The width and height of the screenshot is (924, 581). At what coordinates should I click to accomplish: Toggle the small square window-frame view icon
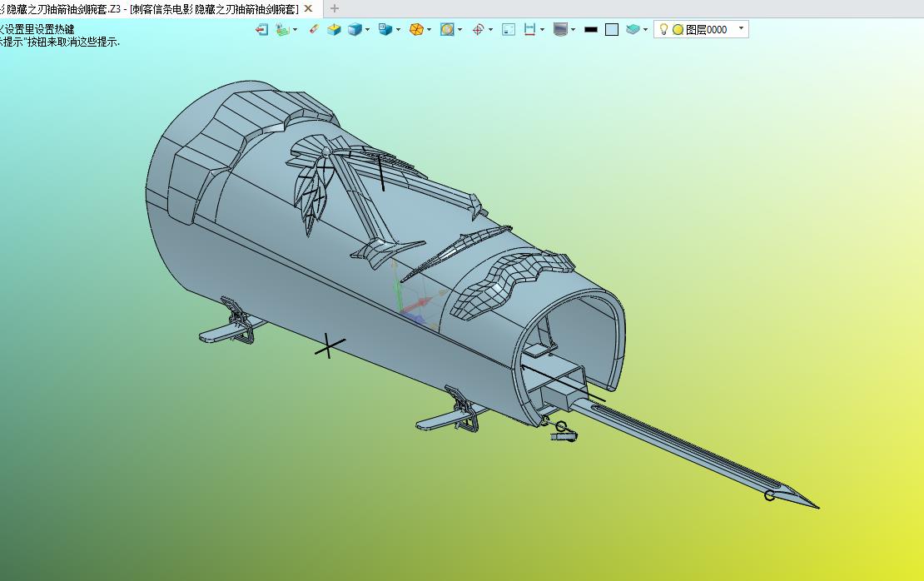[x=509, y=29]
